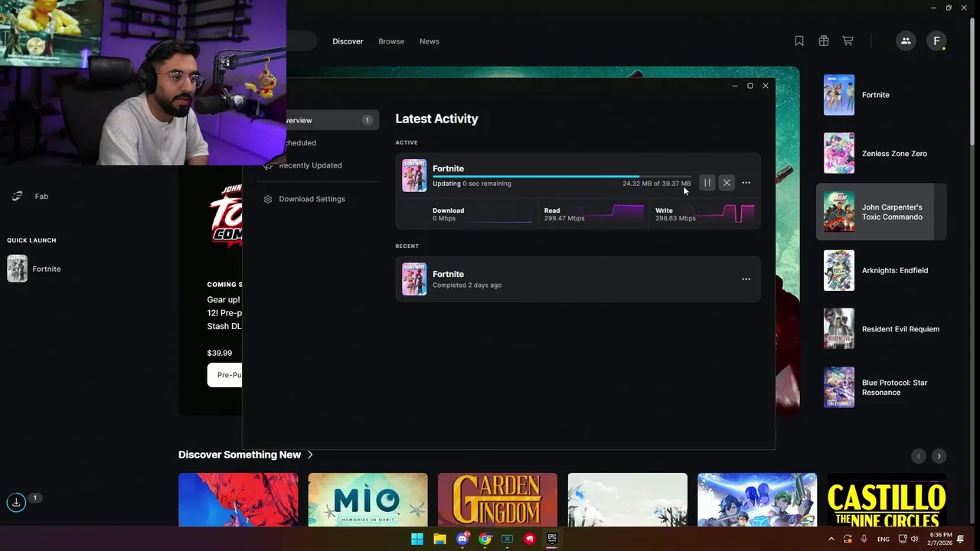The width and height of the screenshot is (980, 551).
Task: Switch to the Browse tab
Action: click(391, 41)
